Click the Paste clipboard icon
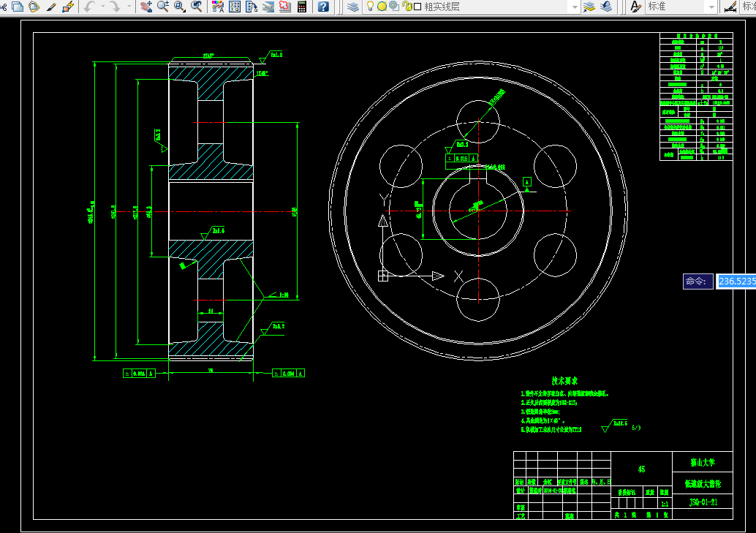 34,7
